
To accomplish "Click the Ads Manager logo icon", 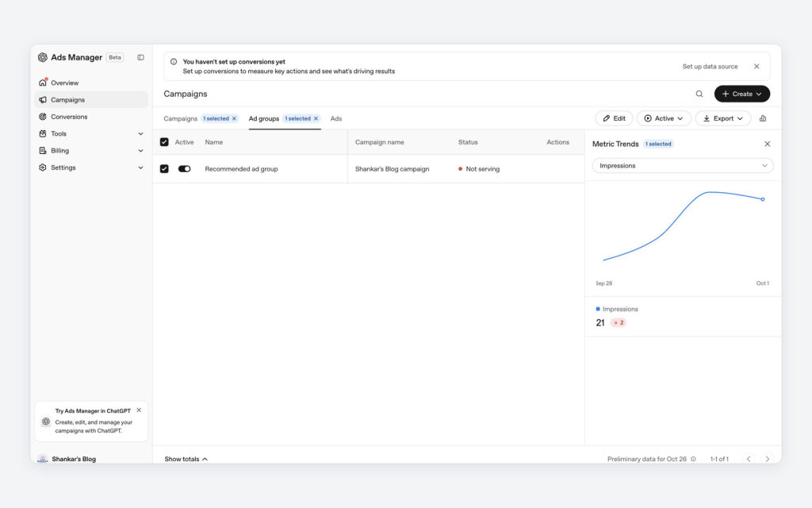I will pos(43,57).
